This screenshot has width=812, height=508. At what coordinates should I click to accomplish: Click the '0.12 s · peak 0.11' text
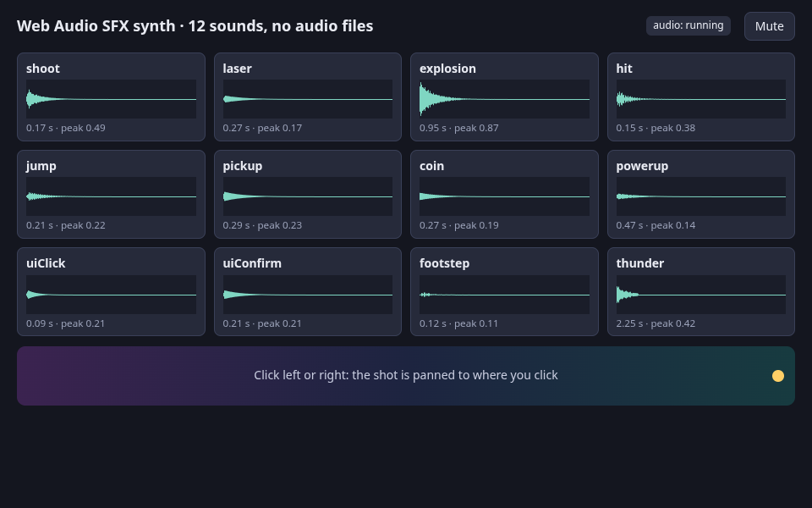(x=458, y=323)
